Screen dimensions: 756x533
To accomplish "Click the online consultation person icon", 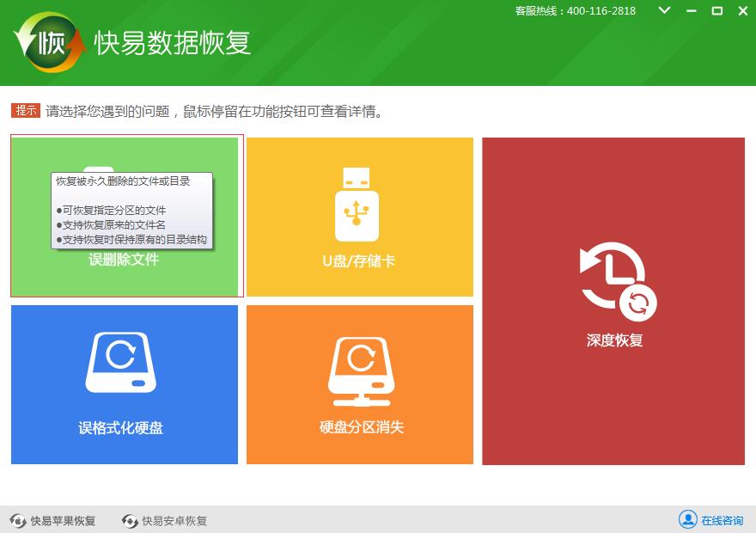I will click(687, 519).
